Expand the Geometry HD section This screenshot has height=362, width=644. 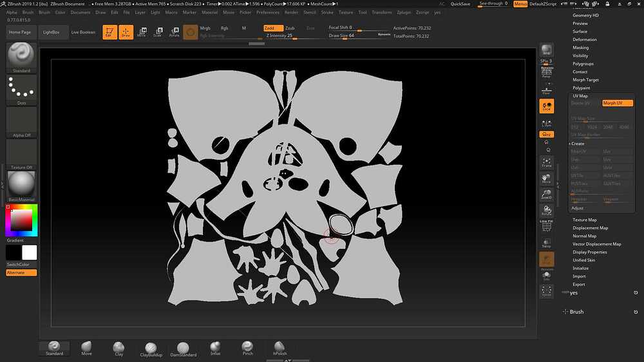point(585,15)
